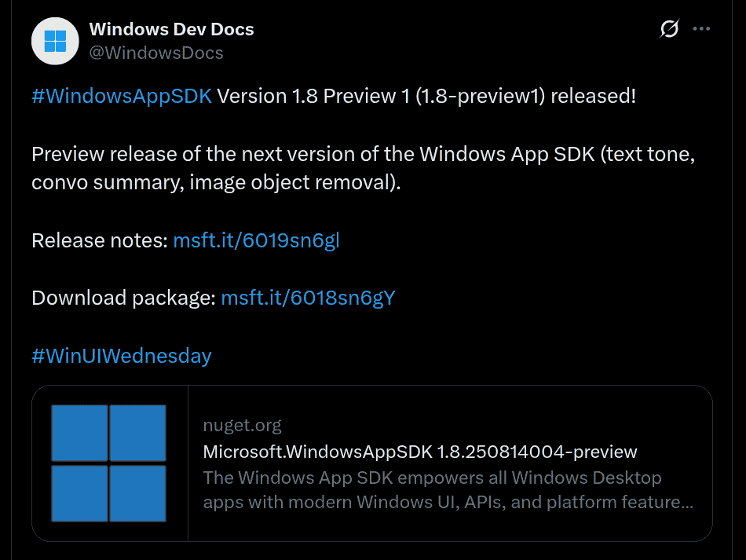Follow the msft.it/6019sn6gl release notes link
Viewport: 746px width, 560px height.
click(x=256, y=240)
